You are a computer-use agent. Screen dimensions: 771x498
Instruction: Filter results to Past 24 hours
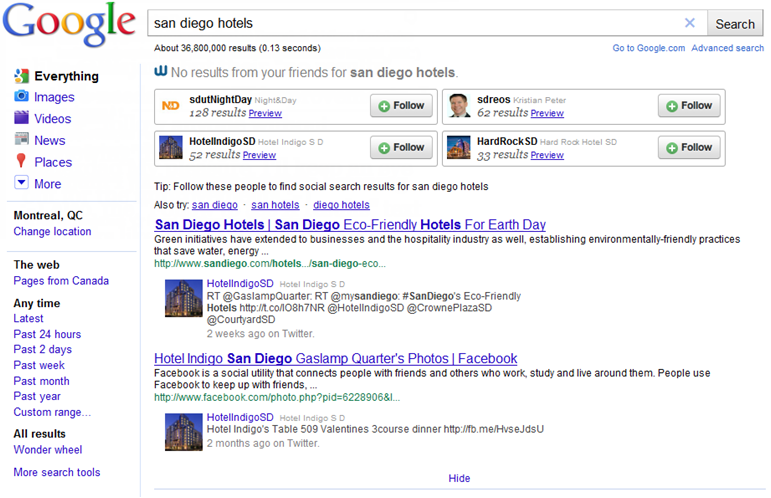[47, 334]
